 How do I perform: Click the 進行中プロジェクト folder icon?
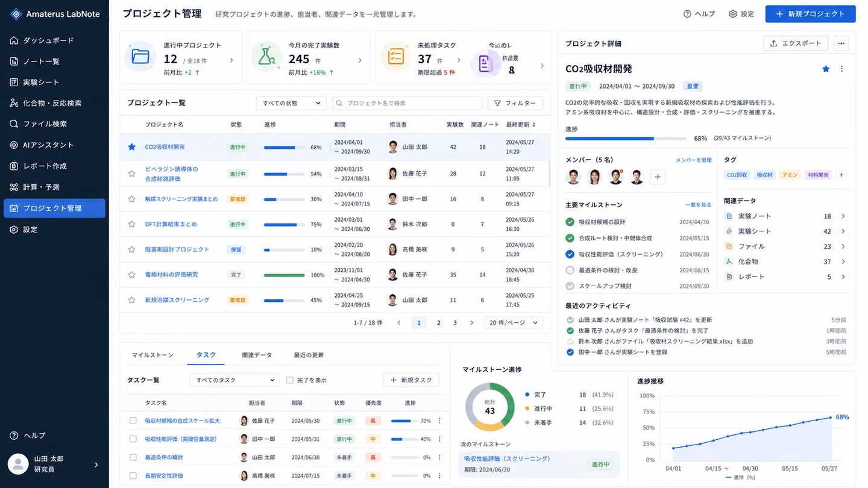[x=140, y=57]
